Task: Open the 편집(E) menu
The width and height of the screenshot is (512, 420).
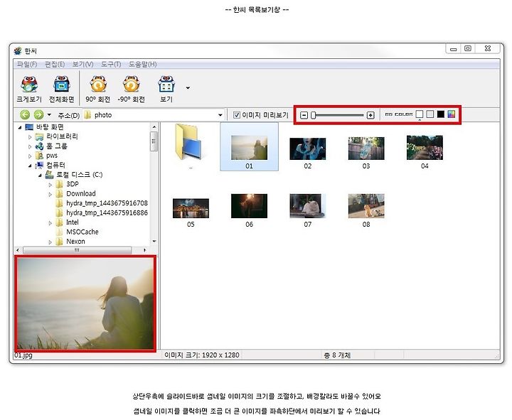Action: pyautogui.click(x=55, y=64)
